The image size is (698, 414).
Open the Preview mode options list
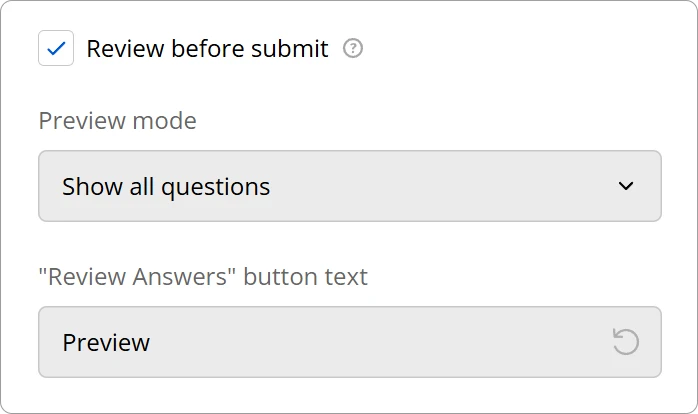[x=349, y=186]
